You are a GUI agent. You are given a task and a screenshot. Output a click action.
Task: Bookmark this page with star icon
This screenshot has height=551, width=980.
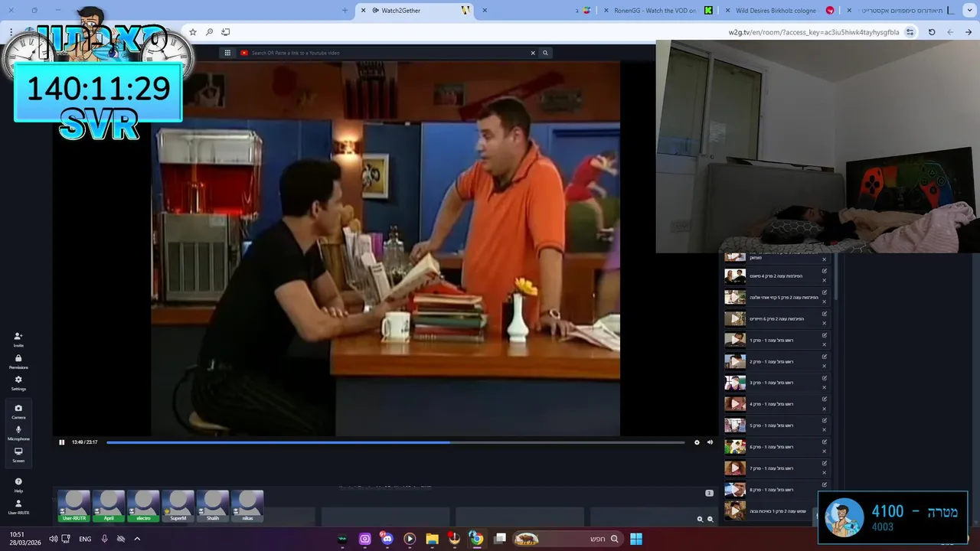193,32
